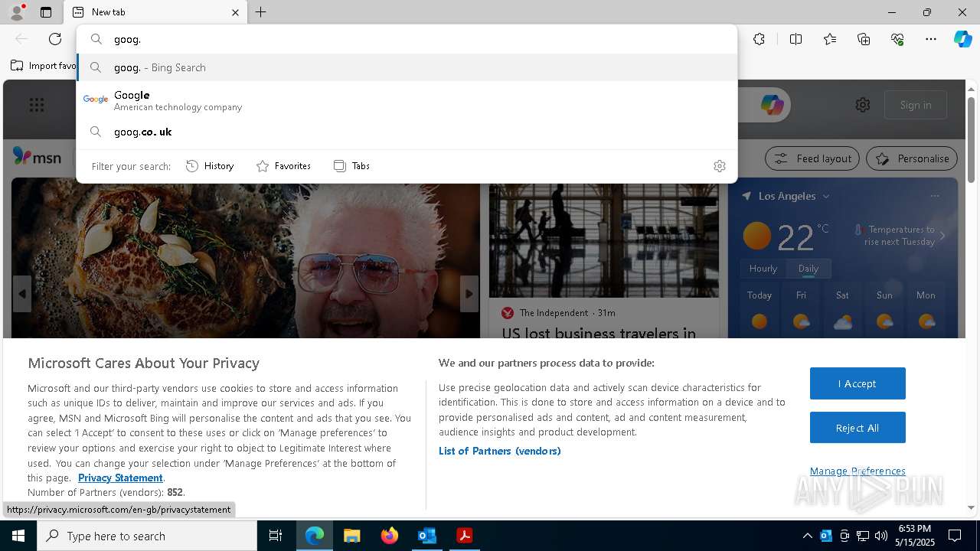Filter search by Favorites
The height and width of the screenshot is (551, 980).
283,166
